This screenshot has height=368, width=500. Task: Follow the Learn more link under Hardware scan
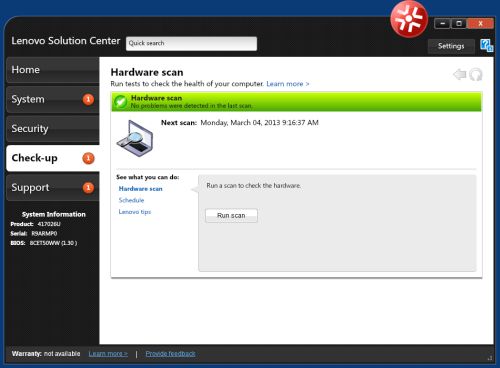(x=288, y=84)
